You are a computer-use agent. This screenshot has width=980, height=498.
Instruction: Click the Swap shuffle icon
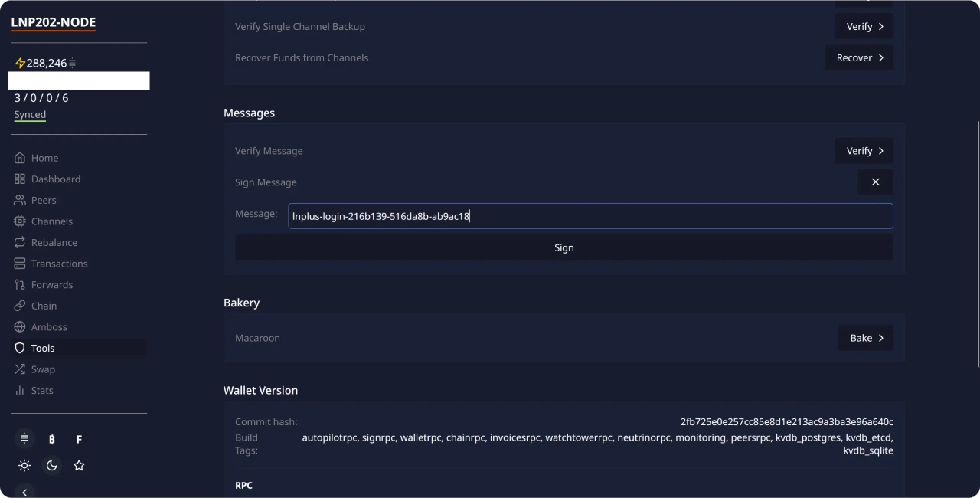(20, 369)
